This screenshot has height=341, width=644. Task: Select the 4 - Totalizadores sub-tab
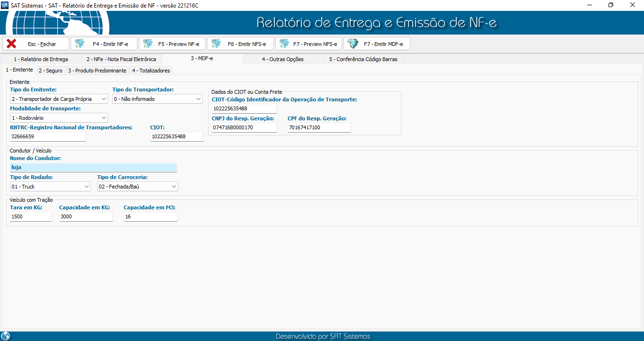(x=151, y=71)
